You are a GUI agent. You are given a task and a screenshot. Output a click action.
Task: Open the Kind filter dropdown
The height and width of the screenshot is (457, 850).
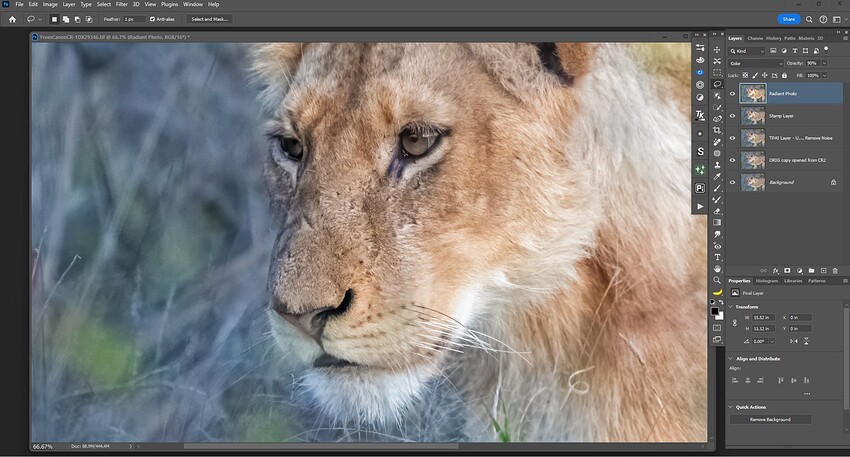[x=746, y=51]
